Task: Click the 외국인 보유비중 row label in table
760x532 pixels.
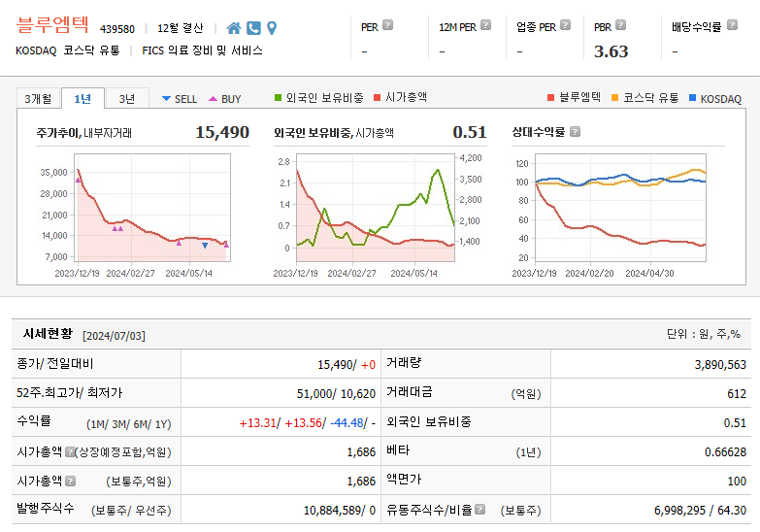Action: pyautogui.click(x=428, y=422)
